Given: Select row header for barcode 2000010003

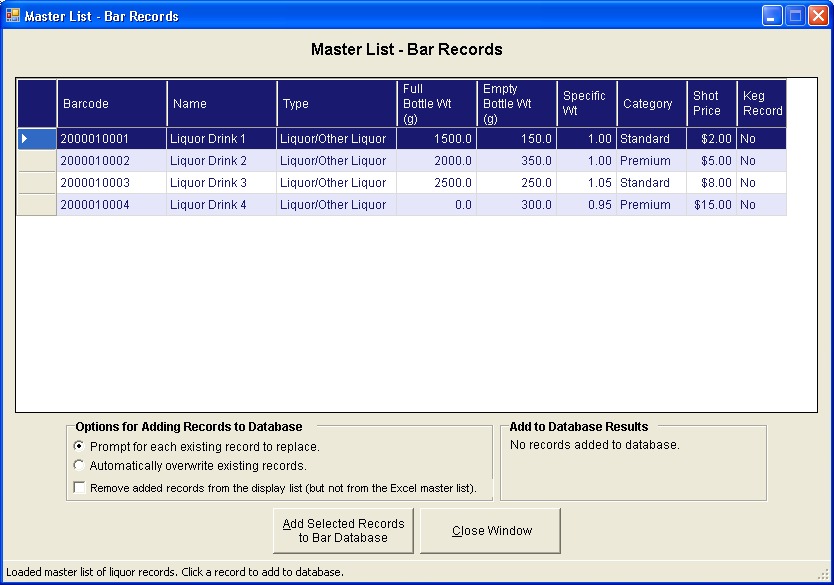Looking at the screenshot, I should coord(37,183).
